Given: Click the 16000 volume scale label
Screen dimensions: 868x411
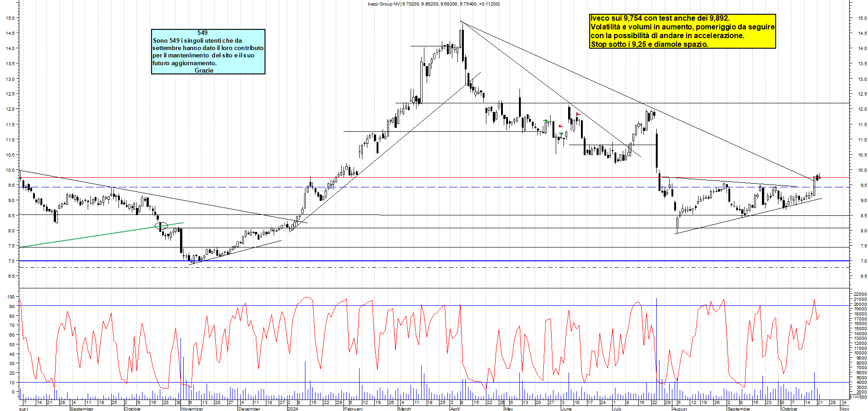Looking at the screenshot, I should pos(860,324).
